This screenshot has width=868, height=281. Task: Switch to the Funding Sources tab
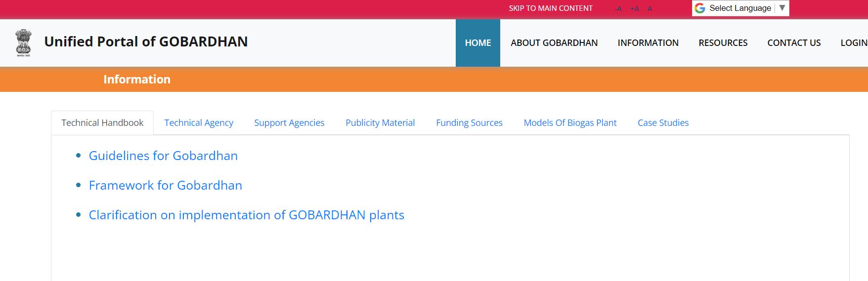tap(469, 122)
